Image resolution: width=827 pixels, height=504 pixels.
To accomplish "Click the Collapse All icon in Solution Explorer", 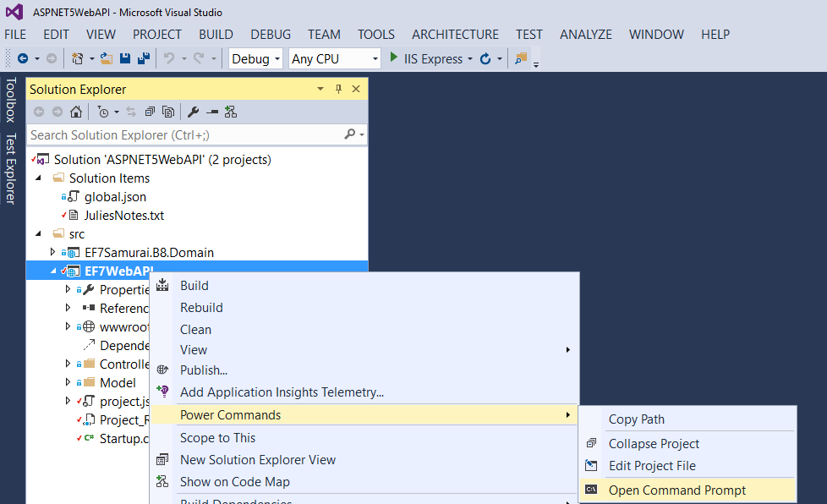I will pos(150,112).
